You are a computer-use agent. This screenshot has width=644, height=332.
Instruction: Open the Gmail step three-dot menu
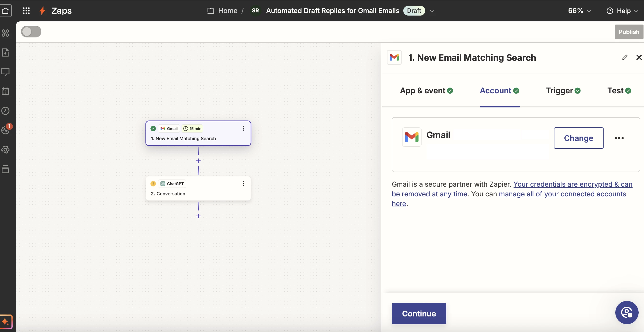tap(243, 128)
